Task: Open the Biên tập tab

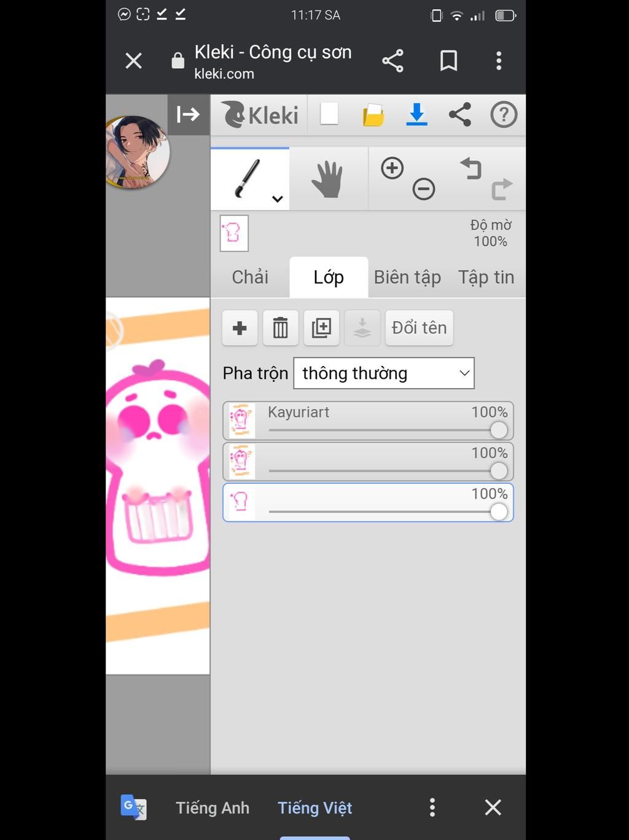Action: point(407,277)
